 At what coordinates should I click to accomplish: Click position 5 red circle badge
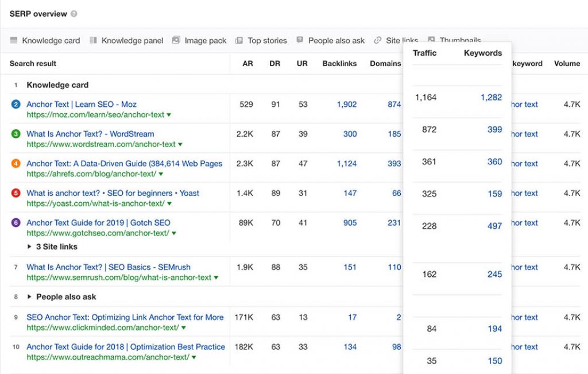(x=16, y=193)
